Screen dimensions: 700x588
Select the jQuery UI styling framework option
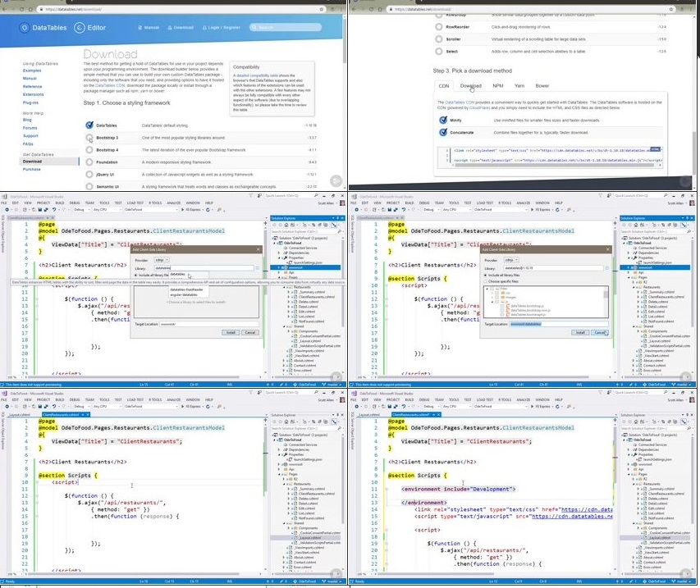(x=89, y=175)
